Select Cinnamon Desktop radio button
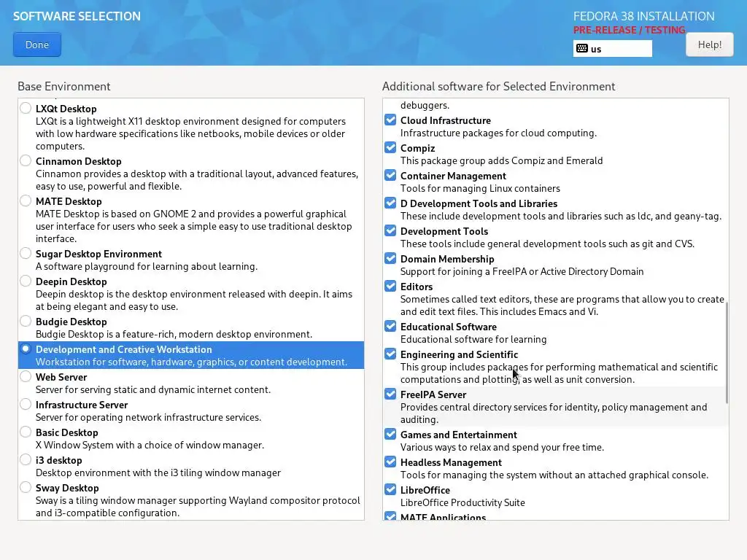747x560 pixels. click(26, 161)
